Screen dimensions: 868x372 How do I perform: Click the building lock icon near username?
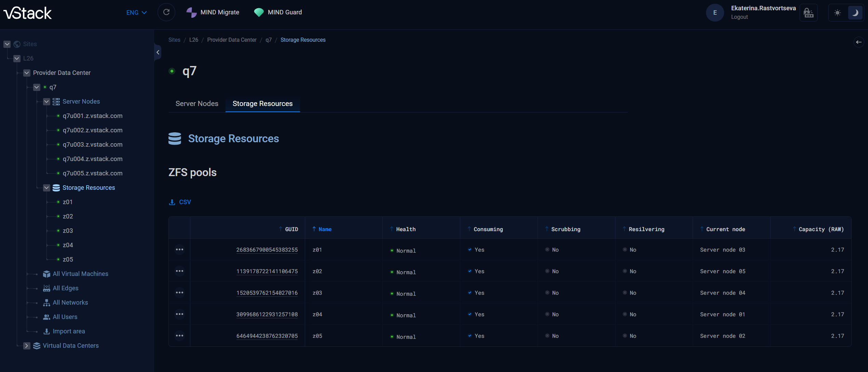pos(809,13)
